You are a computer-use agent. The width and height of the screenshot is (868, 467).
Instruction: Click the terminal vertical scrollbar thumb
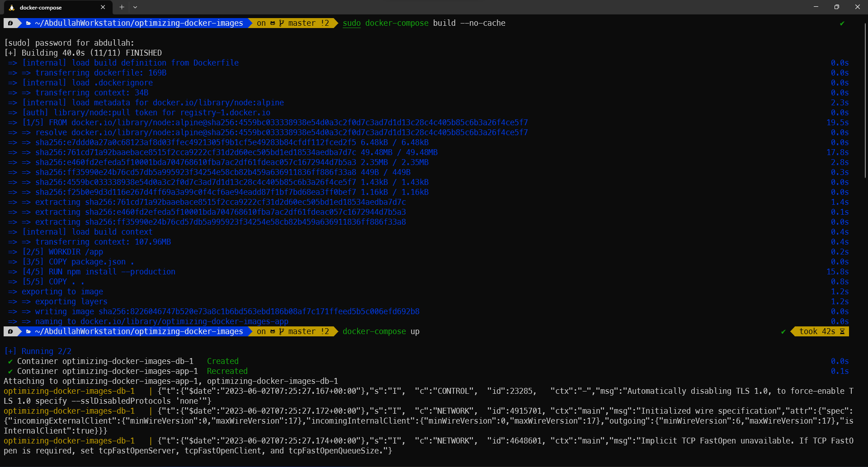(x=865, y=99)
